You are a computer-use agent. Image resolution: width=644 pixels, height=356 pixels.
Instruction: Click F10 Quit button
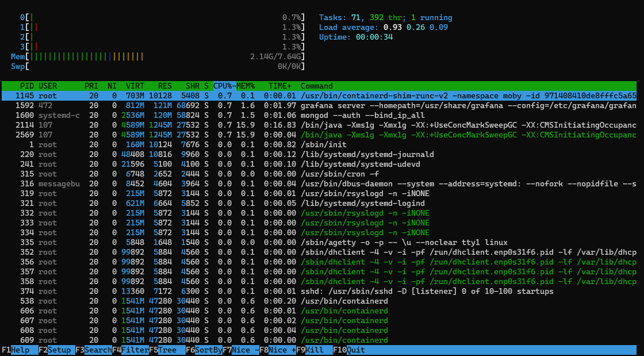[x=355, y=350]
